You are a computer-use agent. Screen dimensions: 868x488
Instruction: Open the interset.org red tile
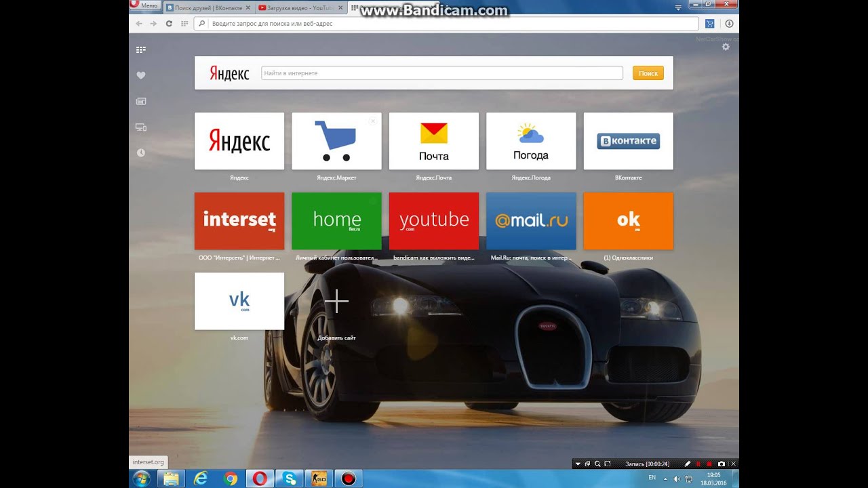[x=239, y=221]
